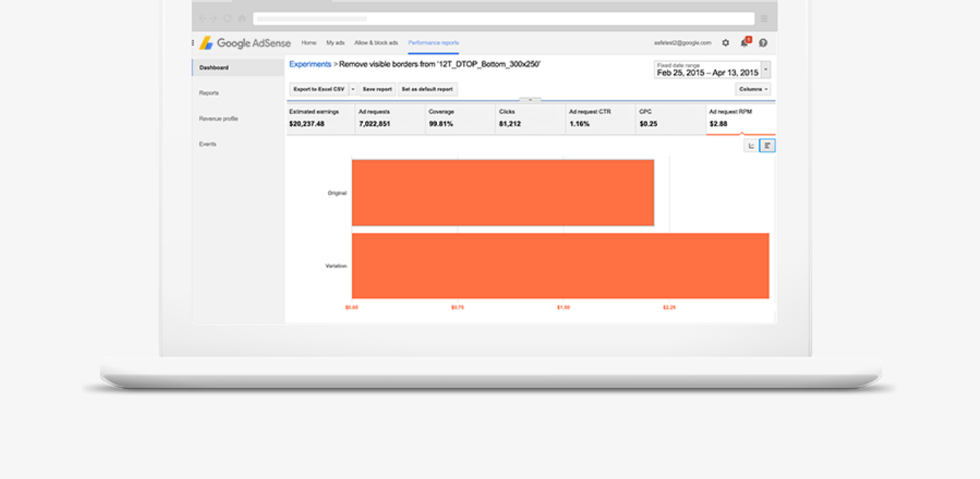
Task: Click the browser home icon
Action: [241, 18]
